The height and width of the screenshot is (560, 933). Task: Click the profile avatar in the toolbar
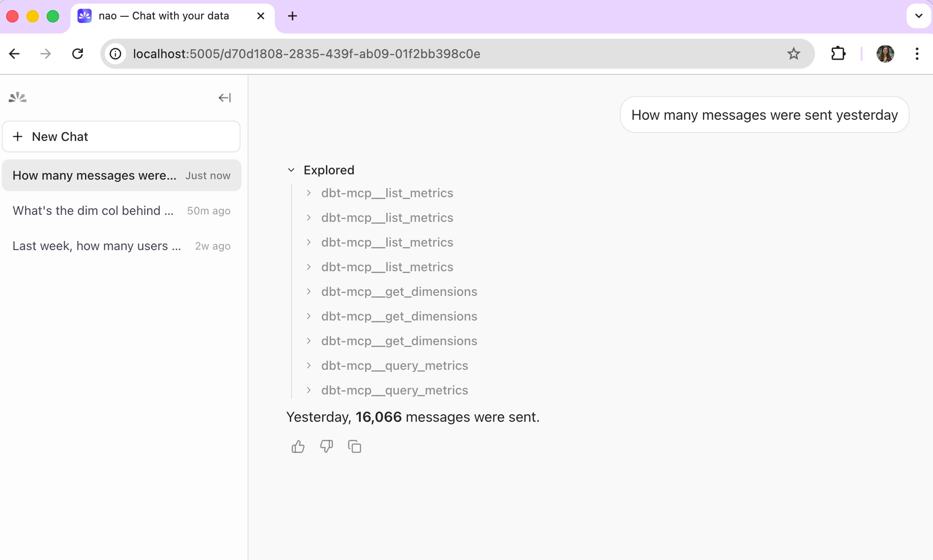coord(886,53)
